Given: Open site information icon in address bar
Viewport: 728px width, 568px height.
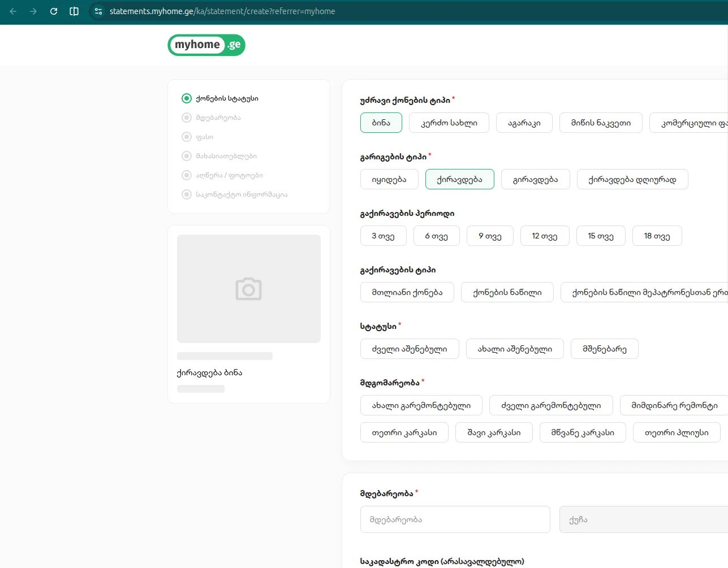Looking at the screenshot, I should point(98,11).
